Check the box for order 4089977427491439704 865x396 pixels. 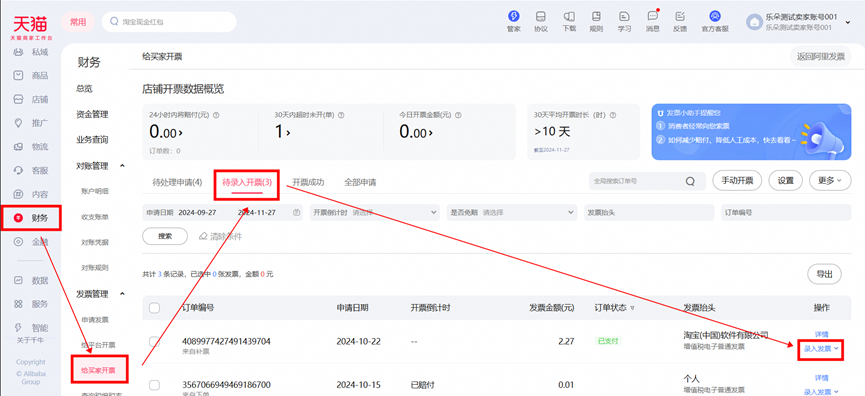point(155,342)
